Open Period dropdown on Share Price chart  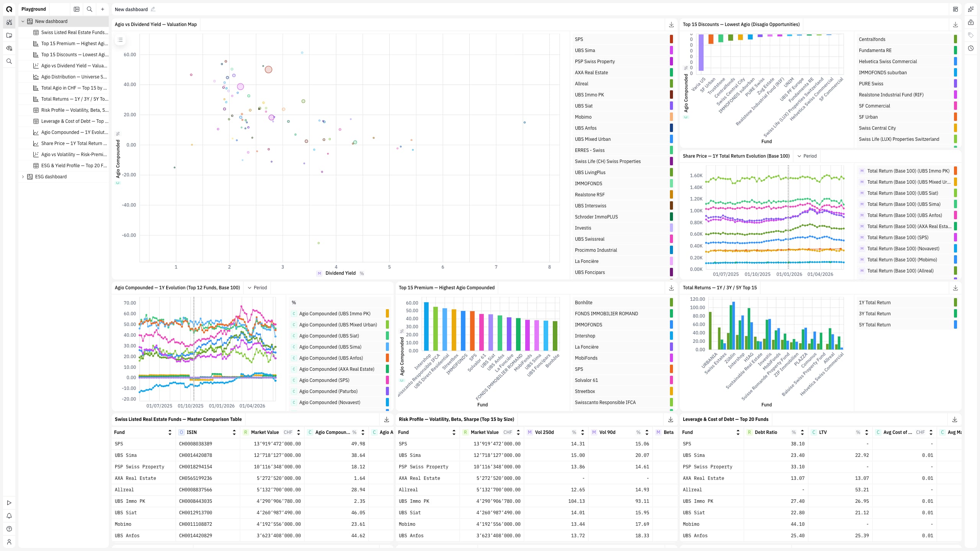[807, 156]
